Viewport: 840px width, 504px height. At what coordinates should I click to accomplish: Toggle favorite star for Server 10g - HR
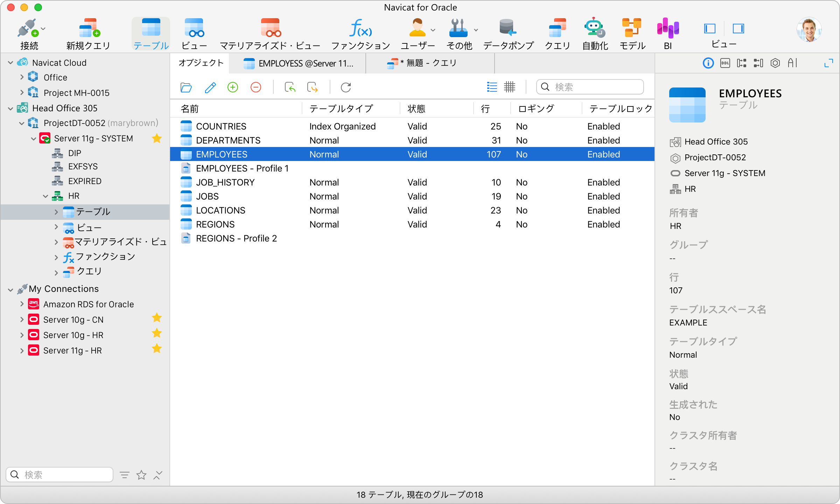click(x=157, y=333)
